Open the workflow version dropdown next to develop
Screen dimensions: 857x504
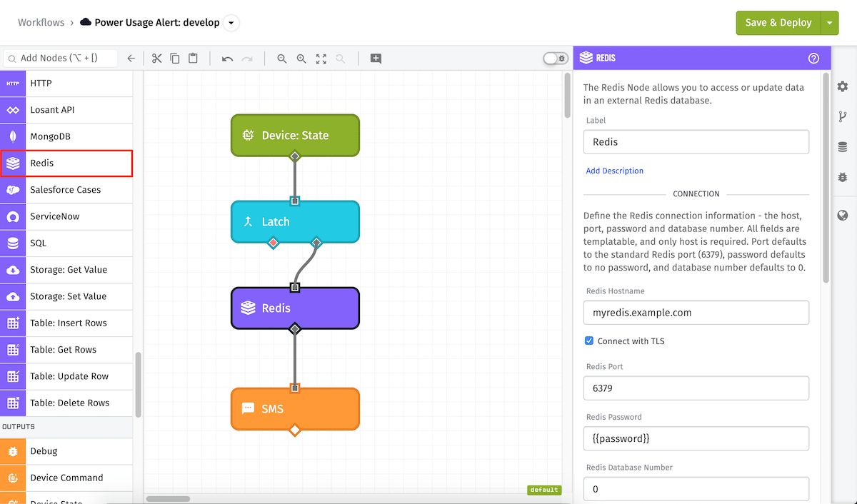(x=230, y=23)
